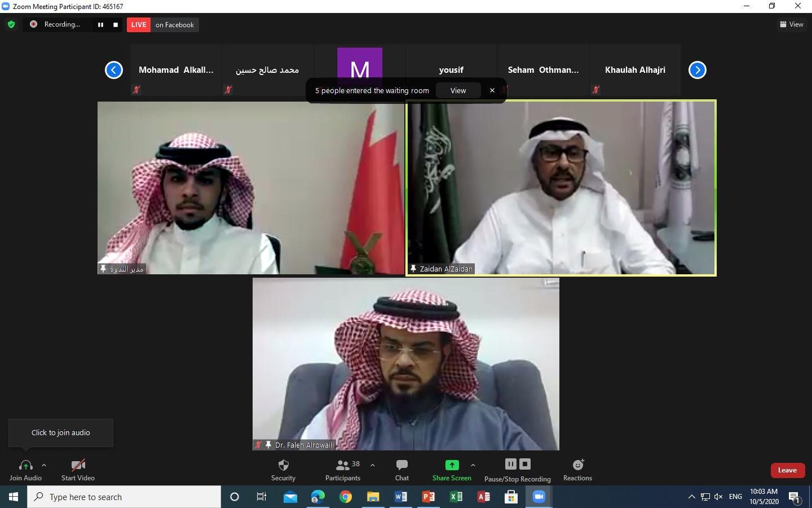
Task: Click the green Share Screen icon
Action: click(x=452, y=465)
